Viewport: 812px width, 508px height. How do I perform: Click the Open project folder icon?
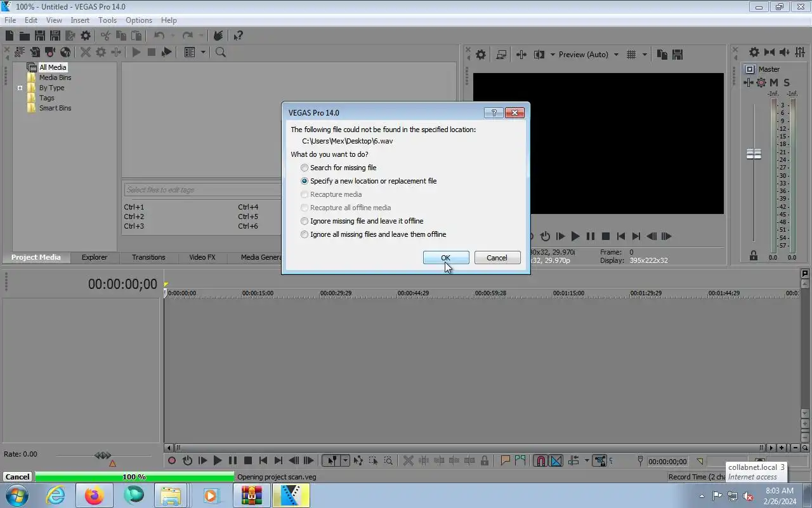coord(25,36)
